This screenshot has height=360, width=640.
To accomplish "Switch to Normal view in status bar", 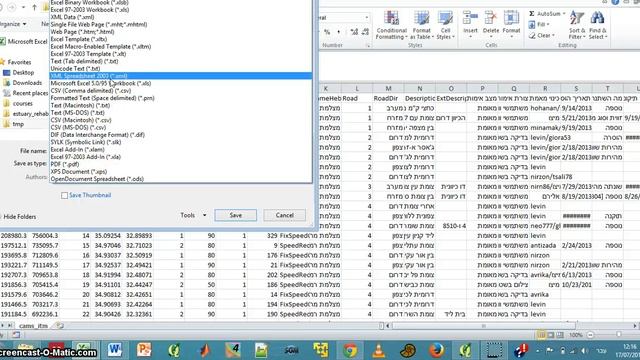I will [x=541, y=335].
